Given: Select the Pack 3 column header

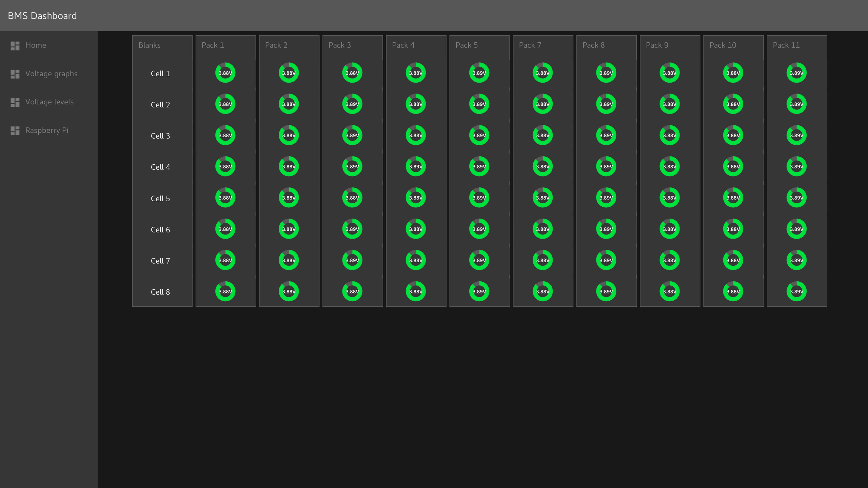Looking at the screenshot, I should [x=339, y=45].
